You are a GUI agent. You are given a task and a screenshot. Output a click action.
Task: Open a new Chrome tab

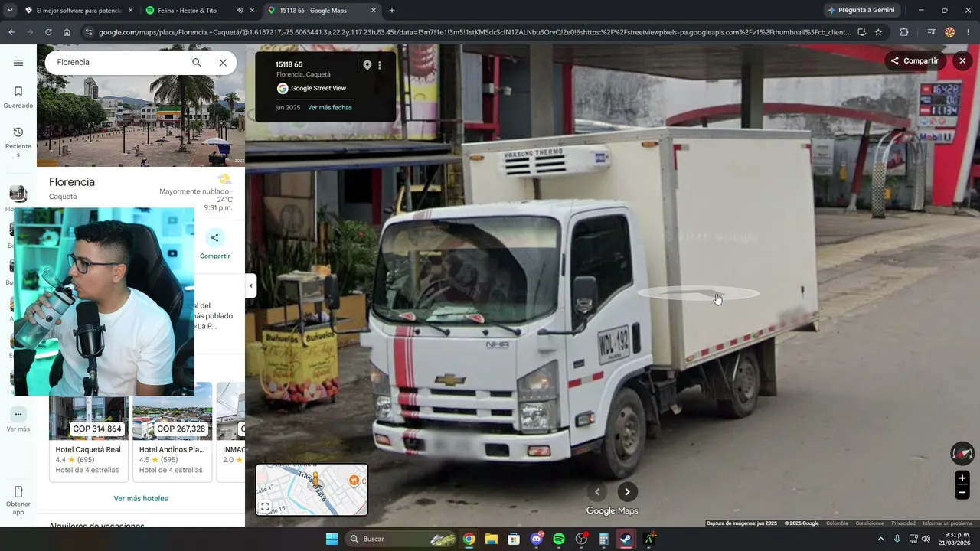[392, 11]
